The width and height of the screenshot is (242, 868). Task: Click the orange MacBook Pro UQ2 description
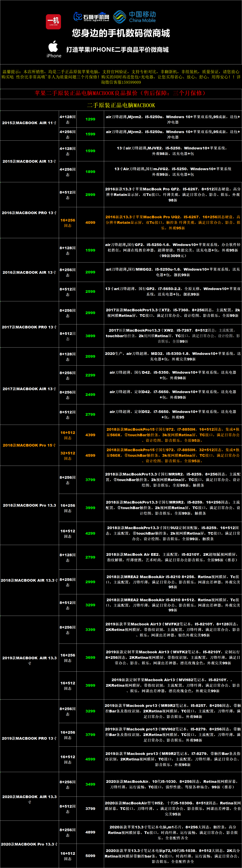[173, 222]
